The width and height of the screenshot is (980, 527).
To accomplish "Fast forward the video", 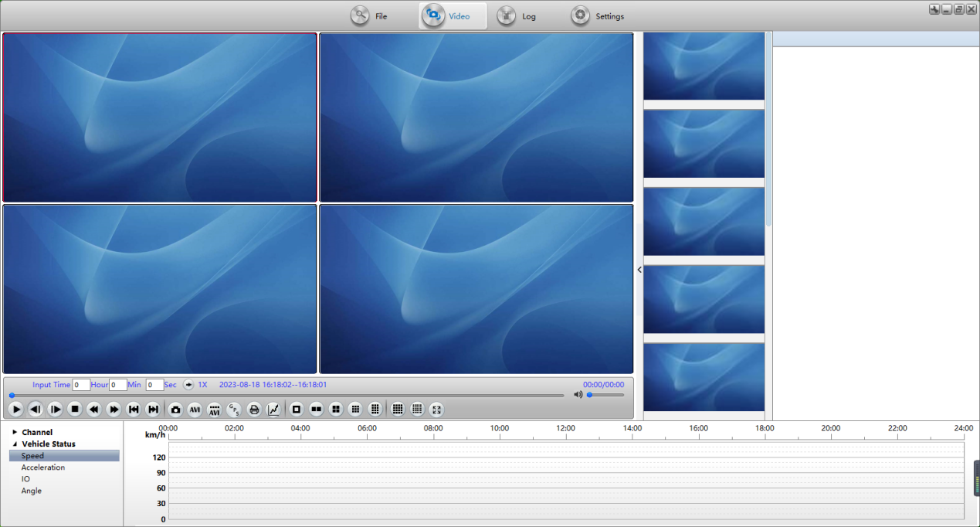I will click(114, 410).
